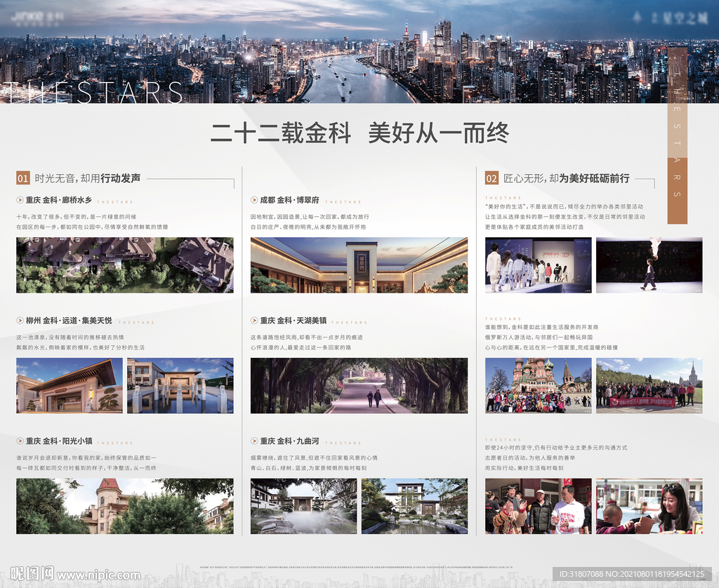This screenshot has height=588, width=719.
Task: Click the text line 更是体贴各个家庭成员的美邻活动打造
Action: coord(534,227)
